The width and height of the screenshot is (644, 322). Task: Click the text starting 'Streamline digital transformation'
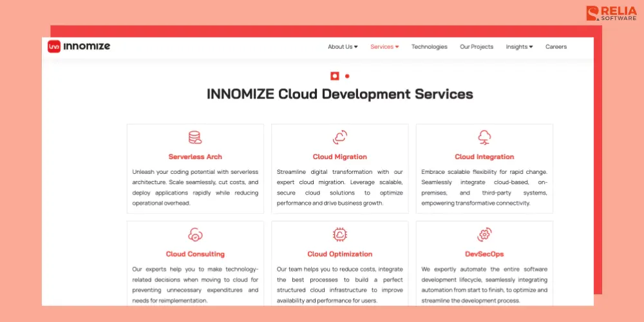[339, 187]
